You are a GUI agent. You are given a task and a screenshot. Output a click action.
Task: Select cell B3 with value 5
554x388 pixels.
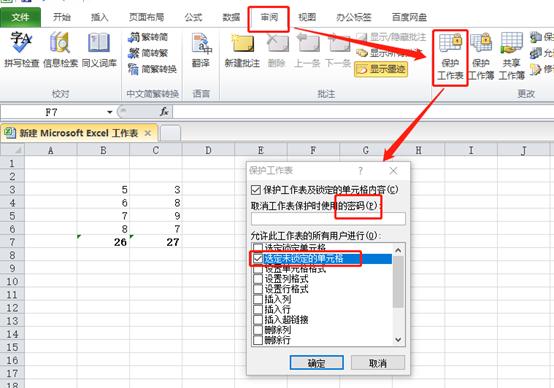(x=103, y=190)
